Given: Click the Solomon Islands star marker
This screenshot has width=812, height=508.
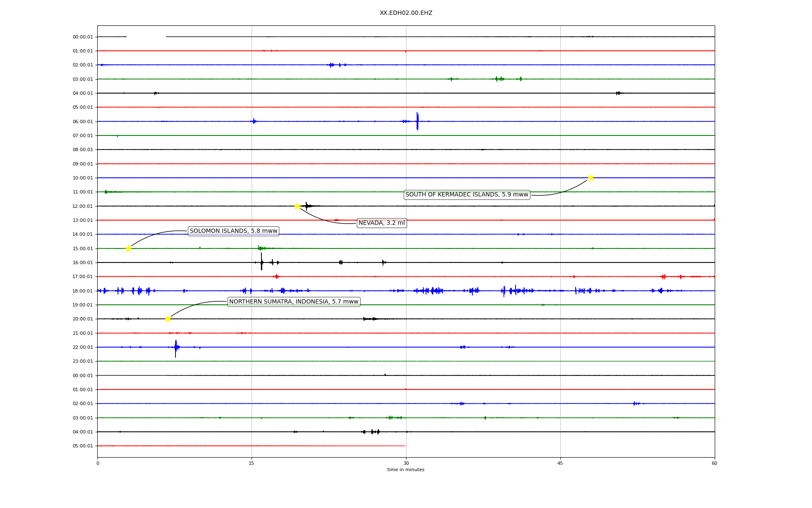Looking at the screenshot, I should tap(128, 248).
